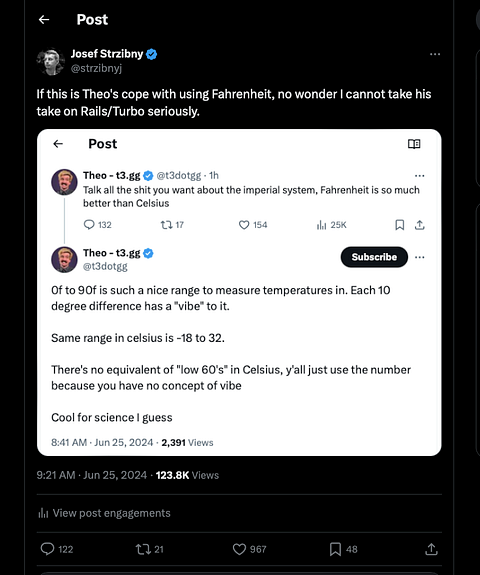The height and width of the screenshot is (575, 480).
Task: Click the back arrow inside embedded screenshot
Action: point(58,144)
